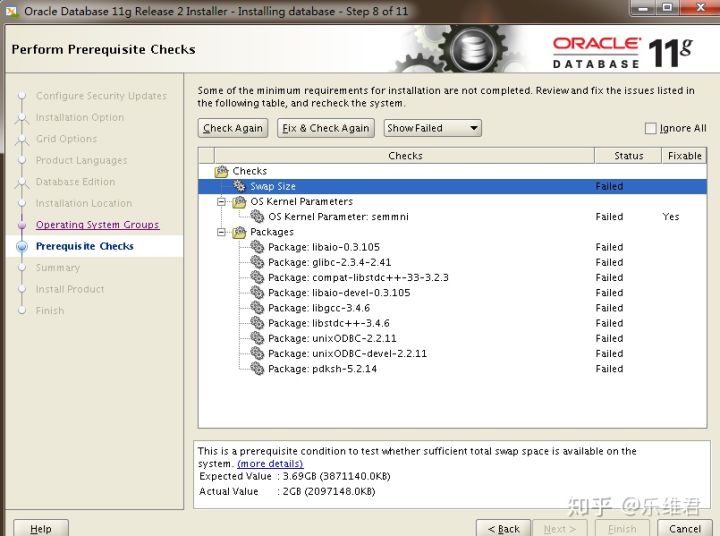Screen dimensions: 720x536
Task: Collapse the OS Kernel Parameters tree node
Action: point(223,202)
